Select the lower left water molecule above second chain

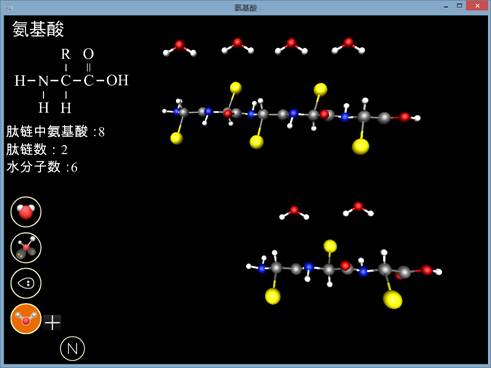point(294,213)
